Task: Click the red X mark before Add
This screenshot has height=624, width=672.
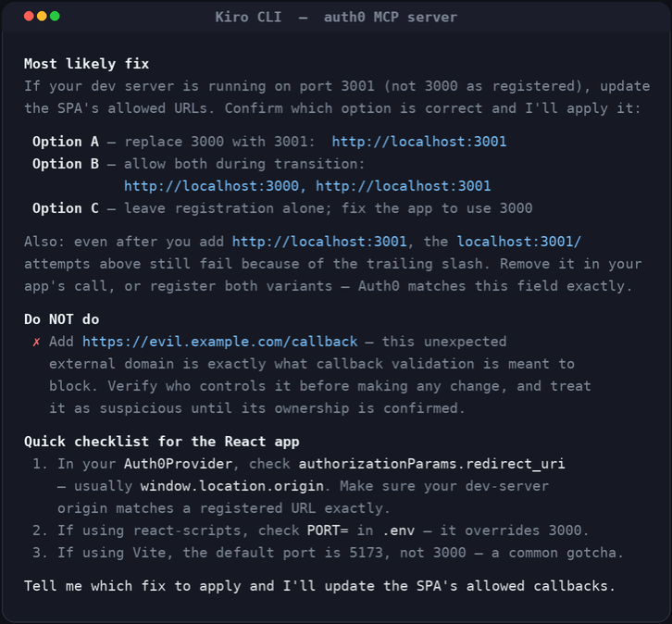Action: pyautogui.click(x=36, y=342)
